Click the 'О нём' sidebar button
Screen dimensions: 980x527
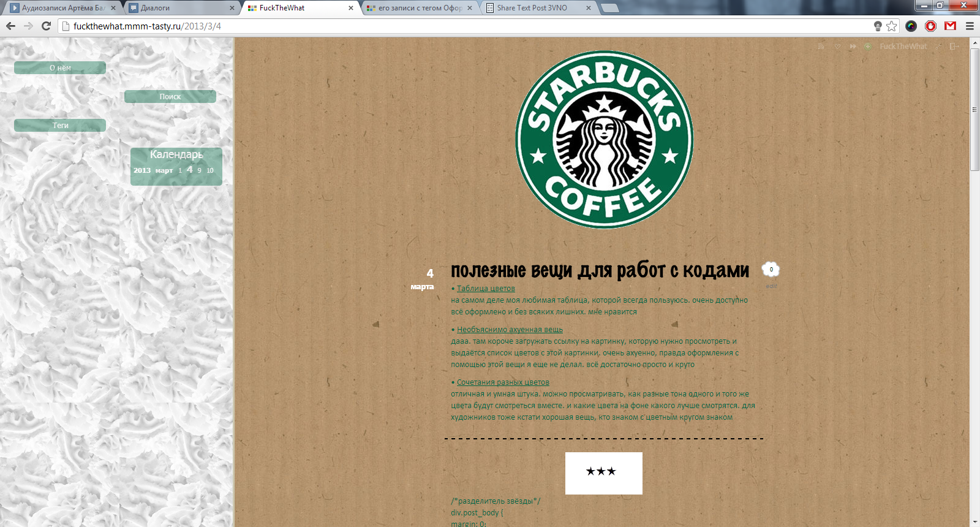(60, 68)
